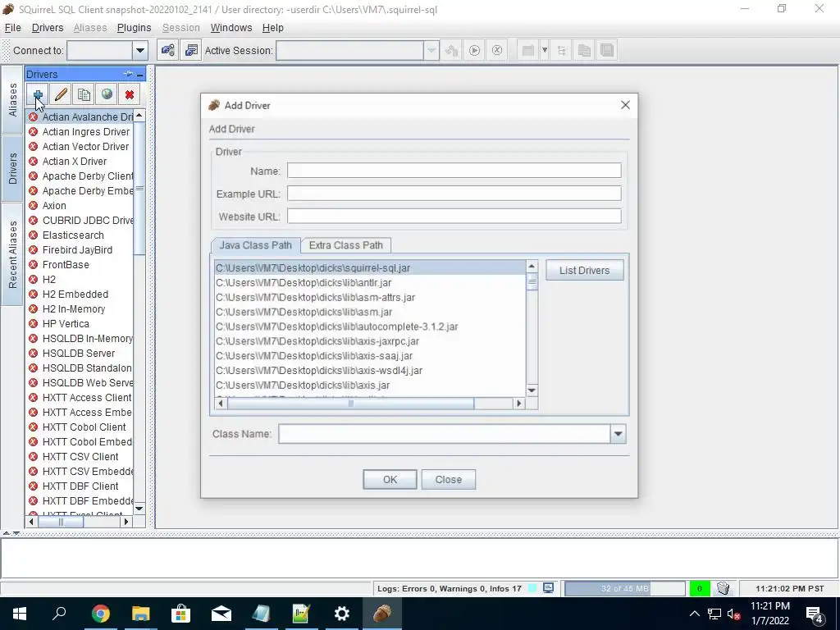Click the Windows Start button
This screenshot has width=840, height=630.
(x=20, y=614)
